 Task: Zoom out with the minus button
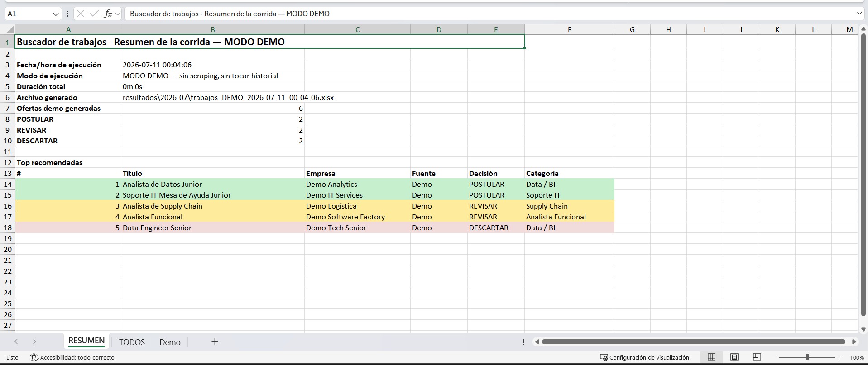pos(774,357)
